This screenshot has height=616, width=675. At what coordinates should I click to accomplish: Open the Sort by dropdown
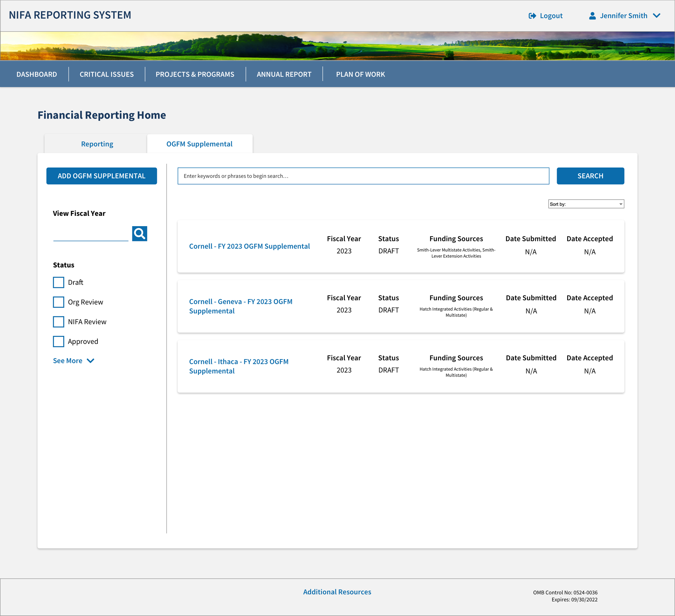tap(586, 204)
